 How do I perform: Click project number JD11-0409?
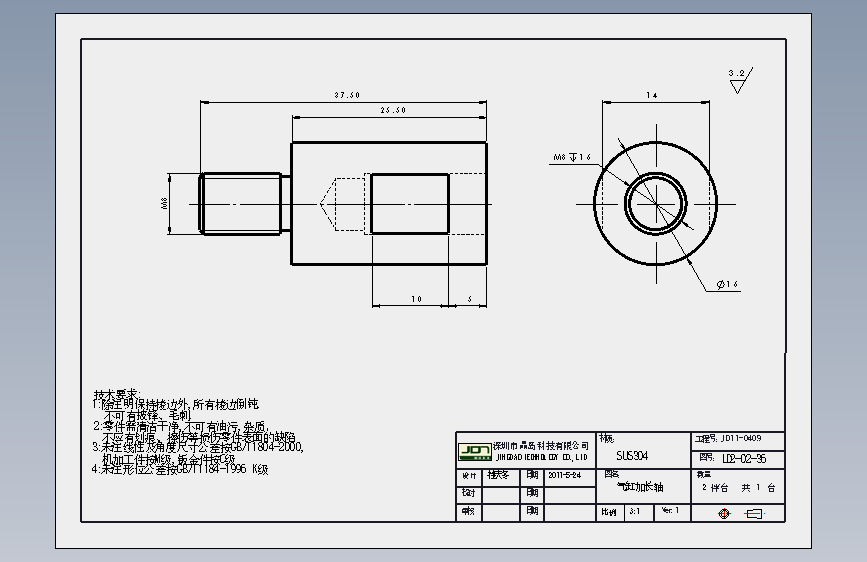(741, 438)
